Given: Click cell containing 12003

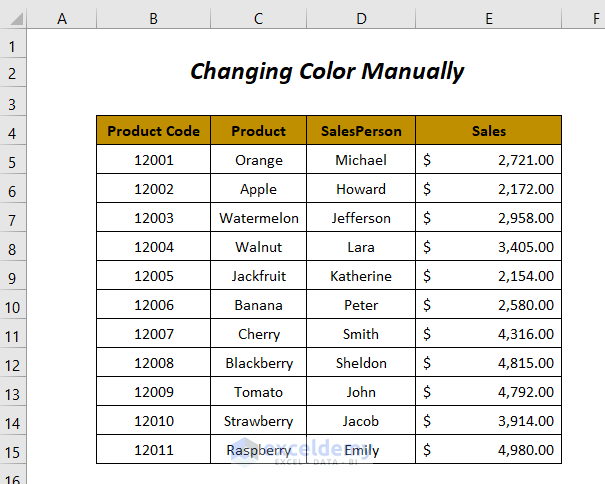Looking at the screenshot, I should [x=154, y=217].
